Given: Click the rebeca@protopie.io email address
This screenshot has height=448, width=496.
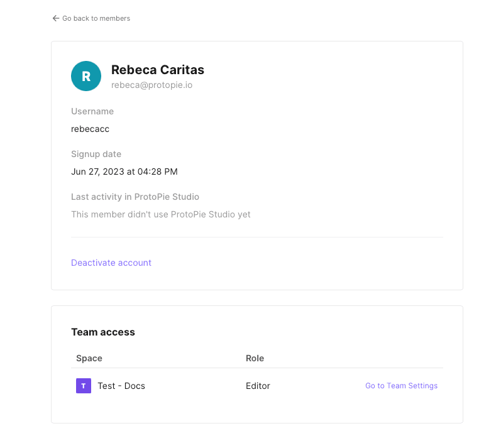Looking at the screenshot, I should tap(152, 85).
